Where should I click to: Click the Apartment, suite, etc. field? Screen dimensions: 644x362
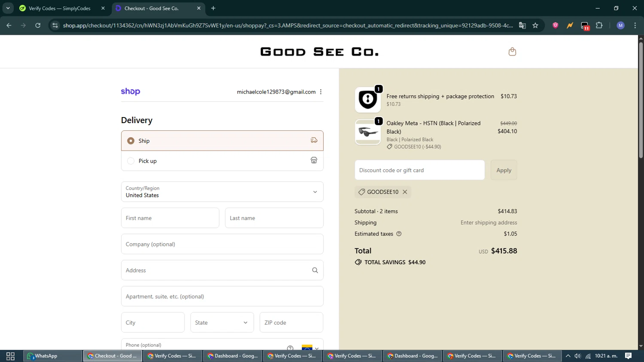(222, 296)
